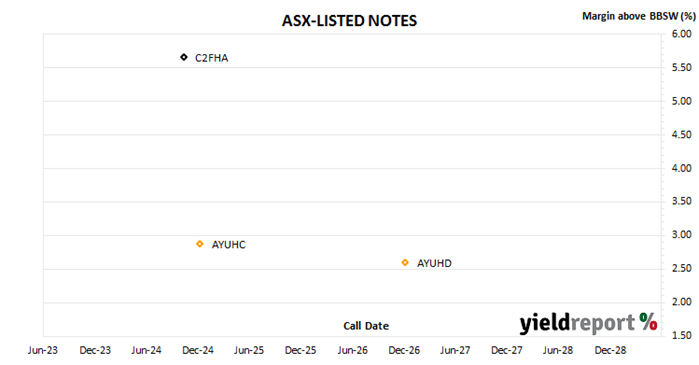699x365 pixels.
Task: Click the Dec-28 x-axis label
Action: [610, 350]
